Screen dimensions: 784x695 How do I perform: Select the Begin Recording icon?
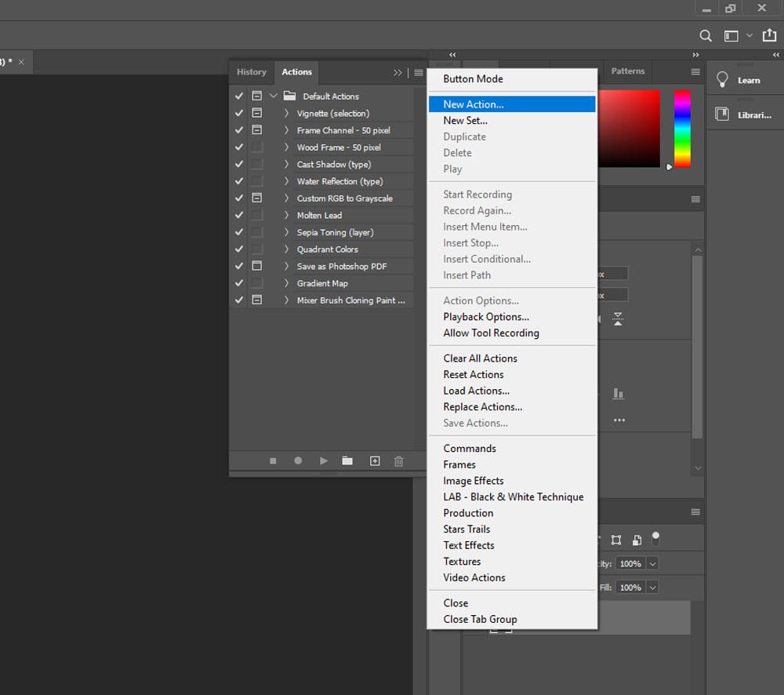coord(298,461)
